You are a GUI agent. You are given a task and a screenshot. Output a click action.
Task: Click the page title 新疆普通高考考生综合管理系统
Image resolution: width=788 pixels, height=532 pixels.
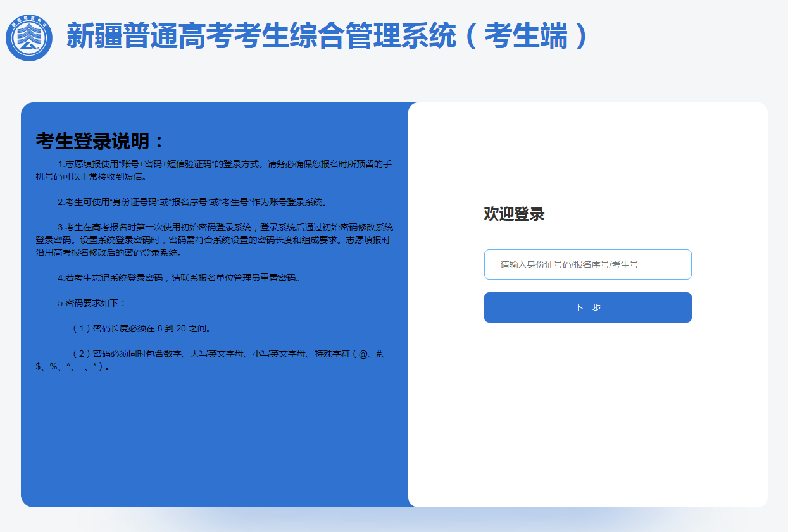[x=328, y=36]
